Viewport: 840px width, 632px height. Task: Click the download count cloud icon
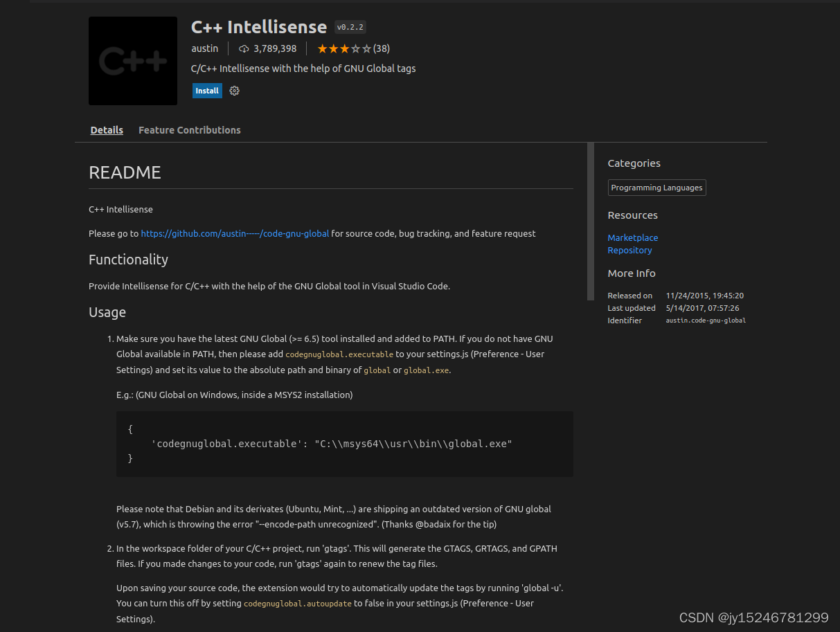(x=244, y=48)
